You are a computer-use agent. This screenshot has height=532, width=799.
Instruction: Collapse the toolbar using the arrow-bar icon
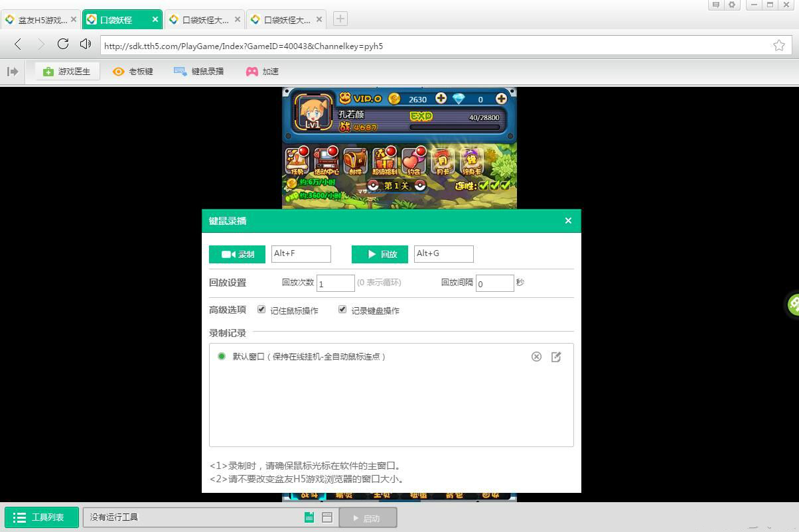pos(13,71)
